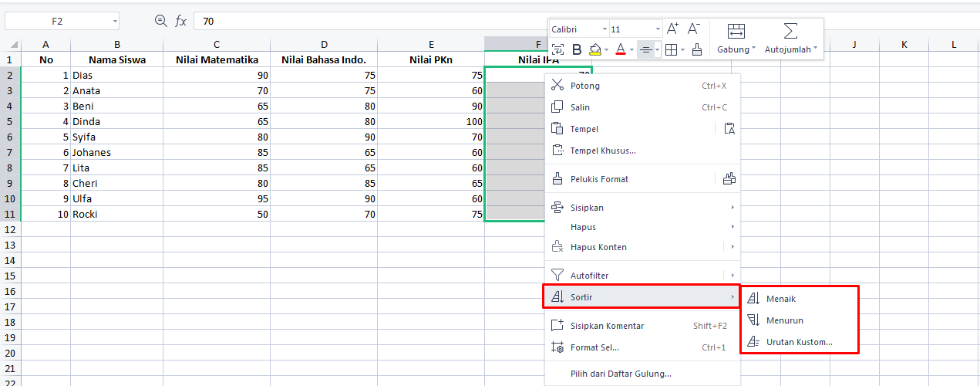
Task: Open font color dropdown arrow
Action: point(632,50)
